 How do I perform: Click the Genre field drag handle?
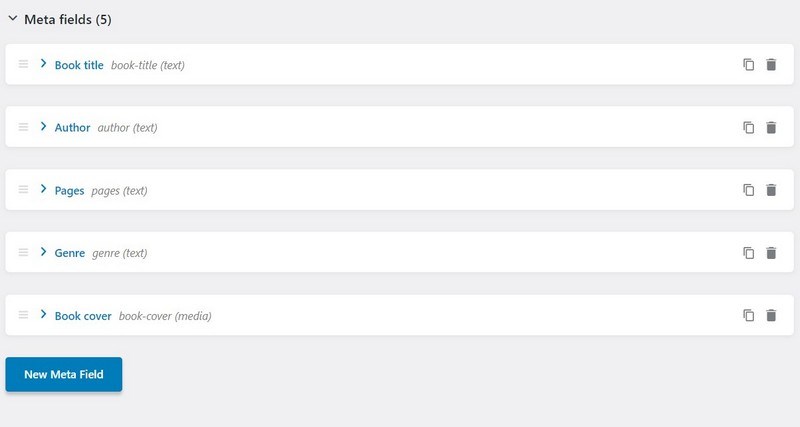point(23,252)
